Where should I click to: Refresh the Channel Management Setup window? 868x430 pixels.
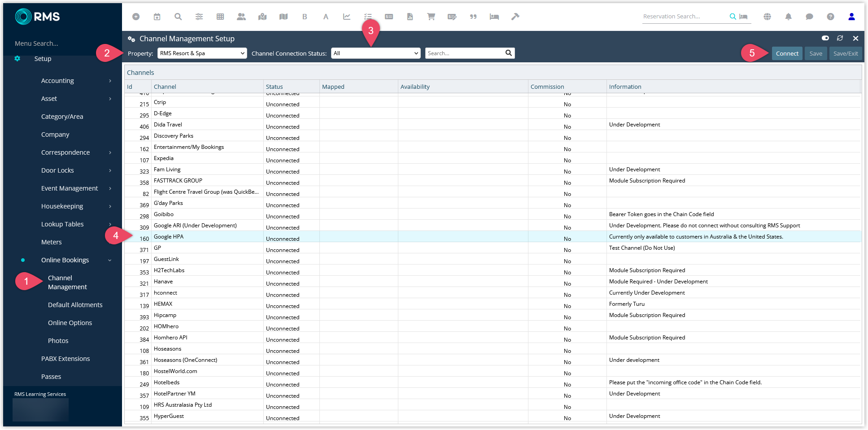click(x=840, y=38)
